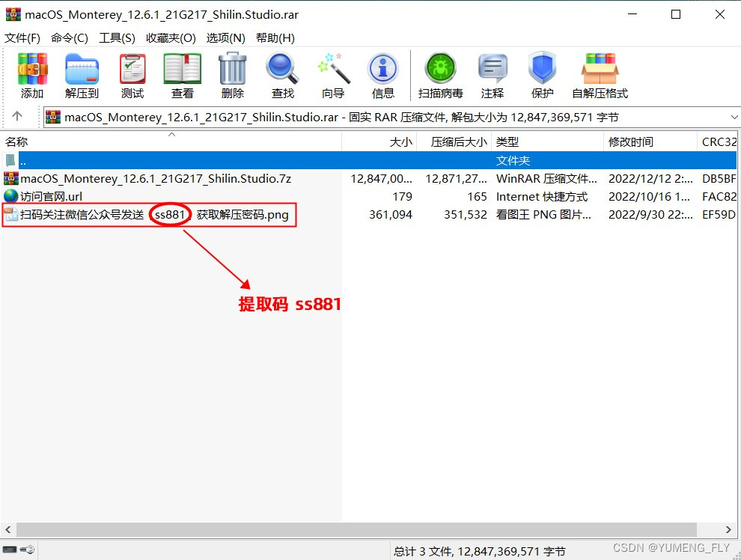Click the 解压到 (Extract To) toolbar icon
Viewport: 741px width, 560px height.
coord(82,69)
